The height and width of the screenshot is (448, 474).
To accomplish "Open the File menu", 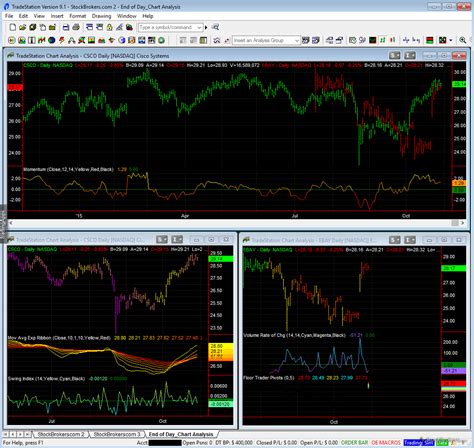I will pyautogui.click(x=9, y=16).
